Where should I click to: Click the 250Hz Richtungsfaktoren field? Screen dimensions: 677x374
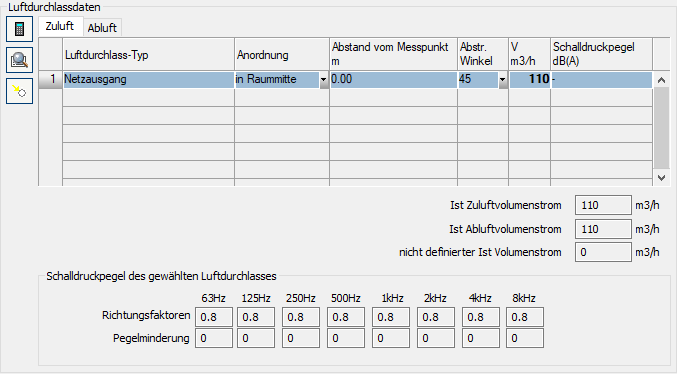click(x=301, y=317)
